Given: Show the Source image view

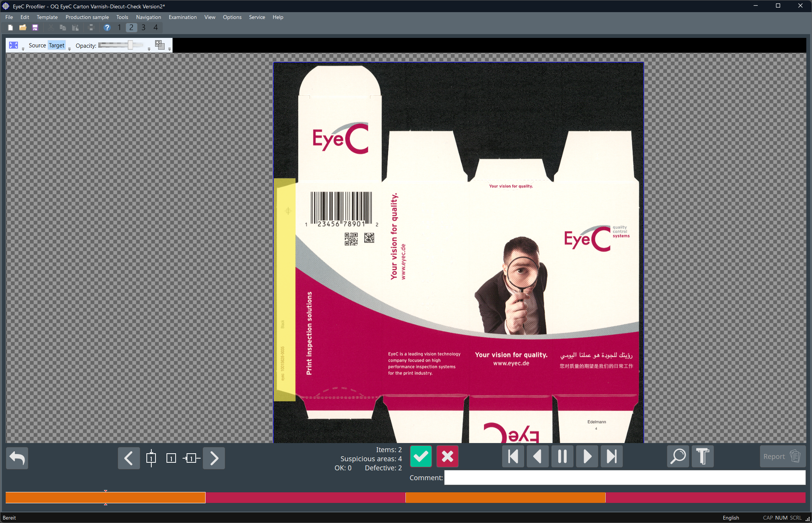Looking at the screenshot, I should 37,45.
